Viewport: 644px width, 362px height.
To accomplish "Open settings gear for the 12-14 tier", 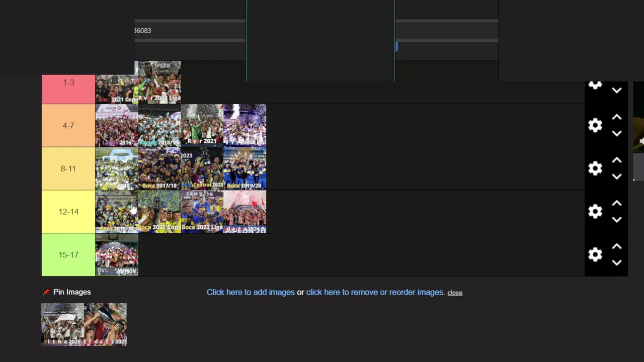I will point(595,212).
